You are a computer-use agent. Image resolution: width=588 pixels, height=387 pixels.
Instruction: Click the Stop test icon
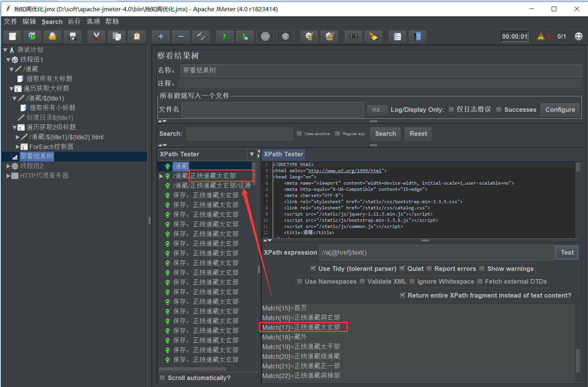pos(265,36)
